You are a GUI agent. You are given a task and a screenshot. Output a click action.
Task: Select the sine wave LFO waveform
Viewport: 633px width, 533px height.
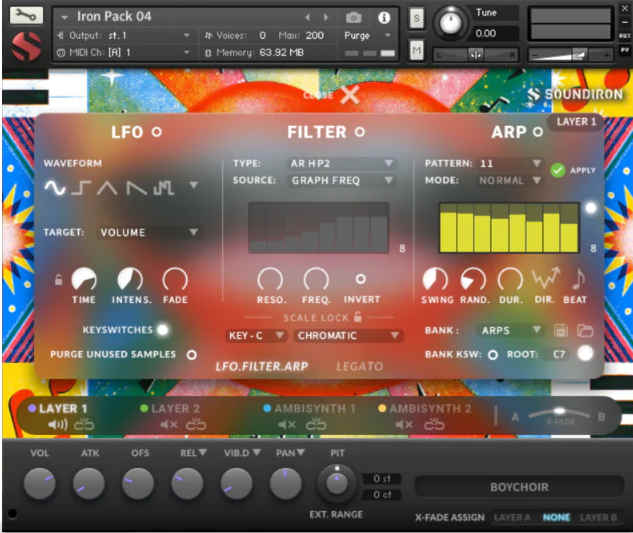(x=56, y=188)
